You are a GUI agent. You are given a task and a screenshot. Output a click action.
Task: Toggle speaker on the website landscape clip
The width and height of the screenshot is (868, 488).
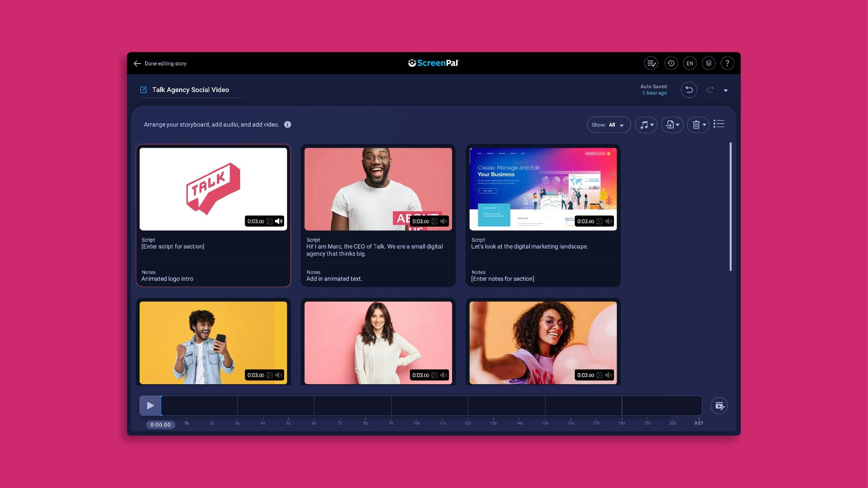tap(609, 221)
